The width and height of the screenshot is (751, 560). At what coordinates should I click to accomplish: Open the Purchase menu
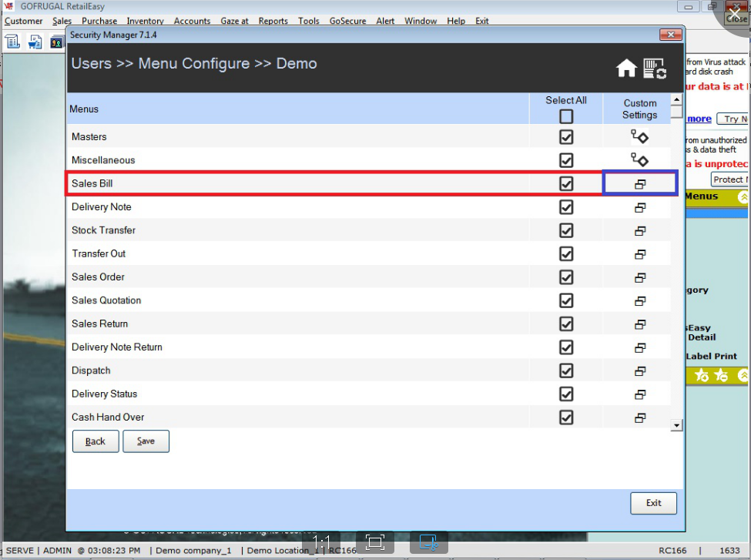[99, 21]
